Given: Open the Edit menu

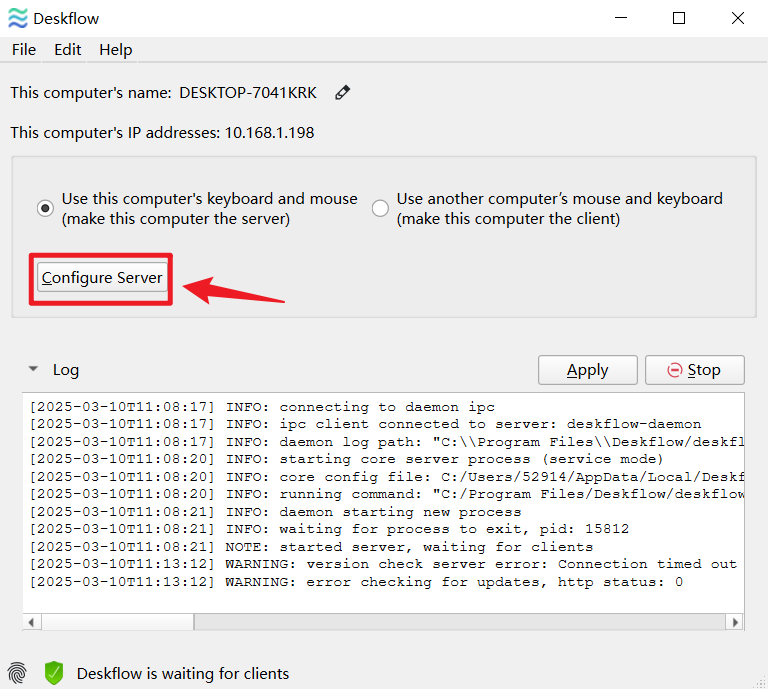Looking at the screenshot, I should pyautogui.click(x=68, y=49).
